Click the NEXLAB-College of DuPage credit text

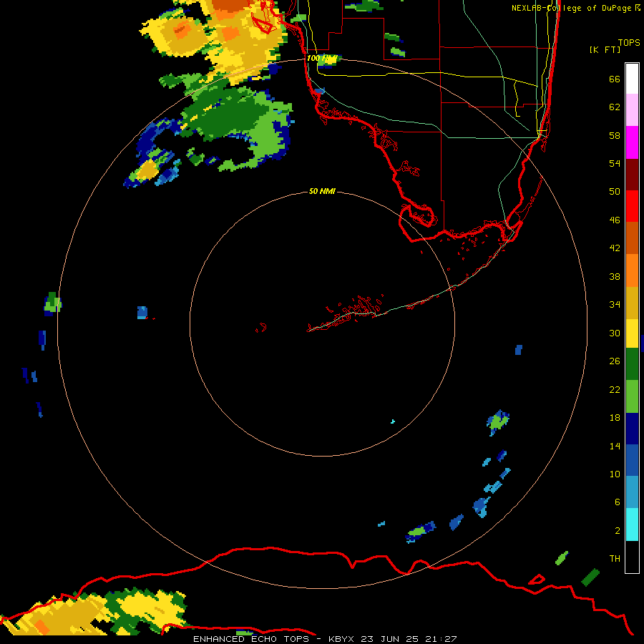(x=576, y=8)
